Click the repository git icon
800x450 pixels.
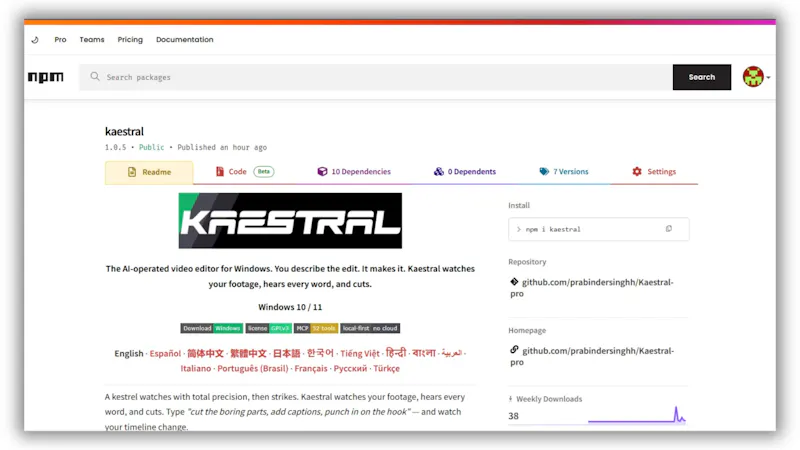514,282
